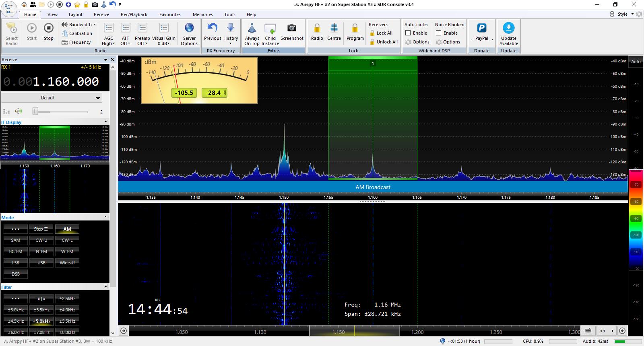The width and height of the screenshot is (644, 346).
Task: Select USB mode
Action: click(41, 263)
